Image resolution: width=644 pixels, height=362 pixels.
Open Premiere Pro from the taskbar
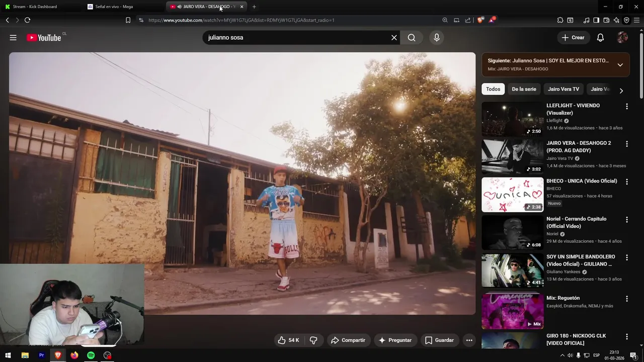[x=42, y=355]
